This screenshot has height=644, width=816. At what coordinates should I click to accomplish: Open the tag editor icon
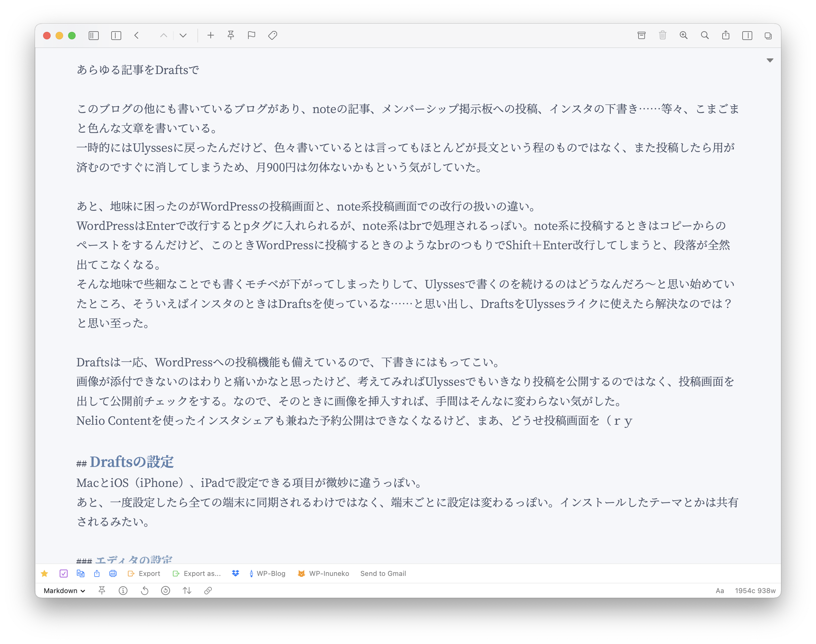(x=273, y=35)
